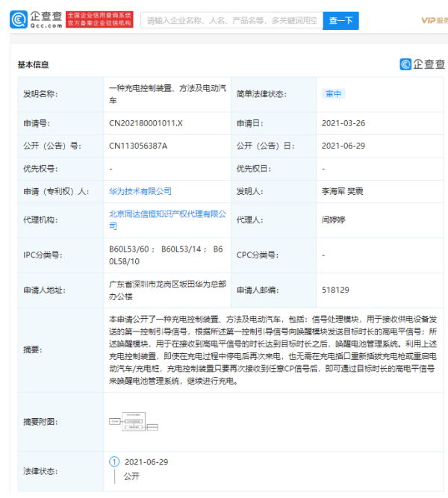
Task: Select agent name 闫婷婷
Action: pos(333,220)
